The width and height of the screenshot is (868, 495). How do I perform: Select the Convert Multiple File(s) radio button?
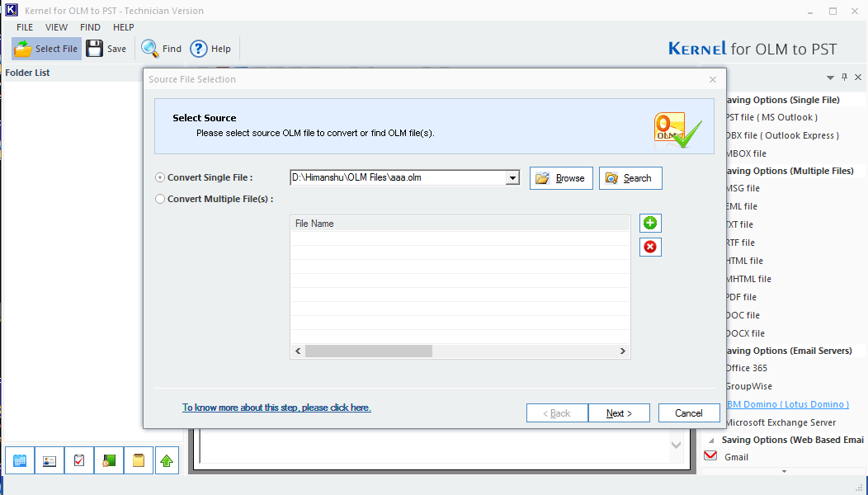[160, 199]
